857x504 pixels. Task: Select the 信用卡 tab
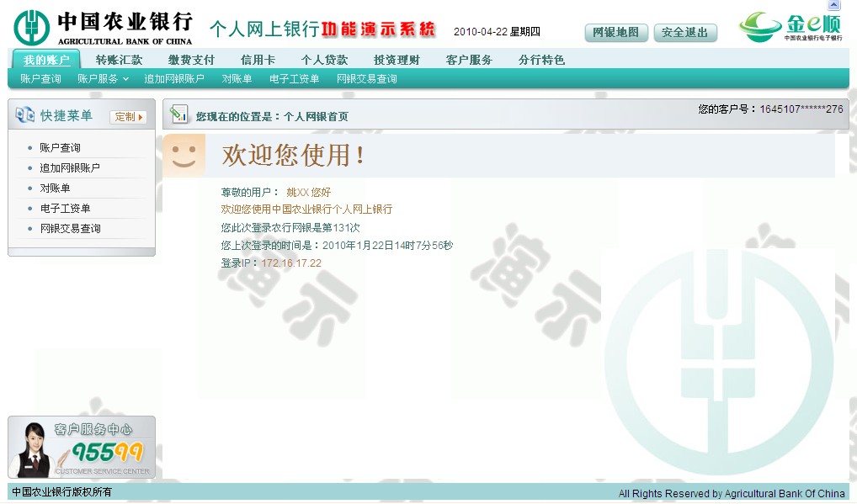(258, 60)
